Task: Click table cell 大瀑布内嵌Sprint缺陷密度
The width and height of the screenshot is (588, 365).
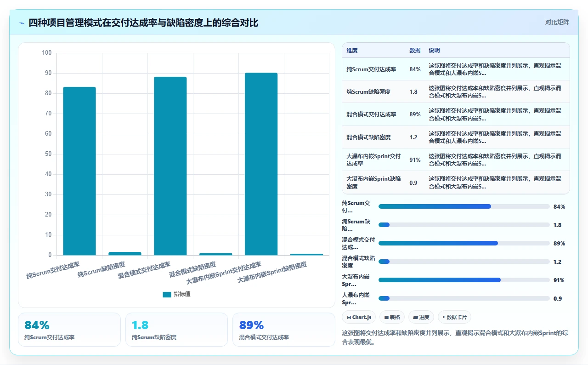Action: [374, 182]
